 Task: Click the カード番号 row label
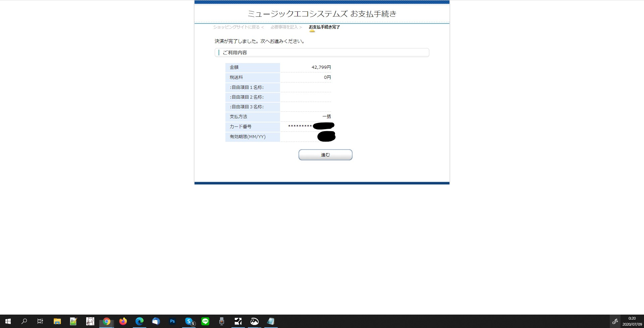[x=240, y=127]
